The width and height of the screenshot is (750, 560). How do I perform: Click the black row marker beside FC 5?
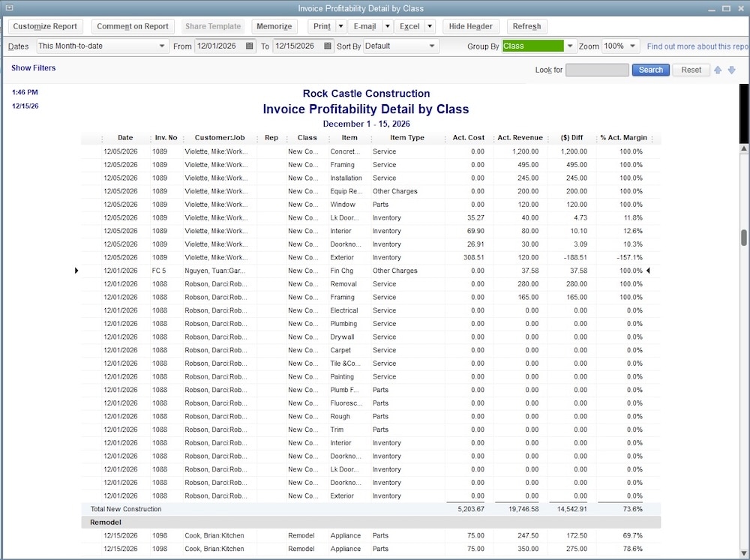(x=76, y=271)
